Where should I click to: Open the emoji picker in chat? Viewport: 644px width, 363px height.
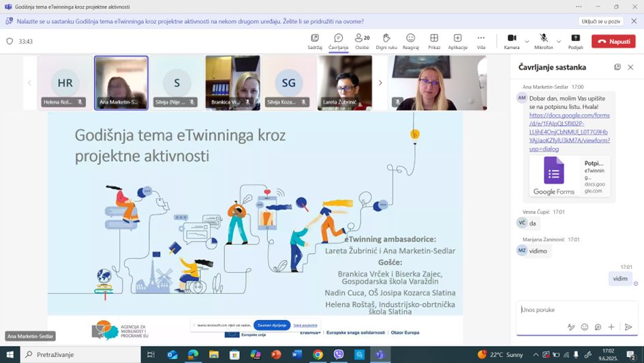tap(585, 327)
